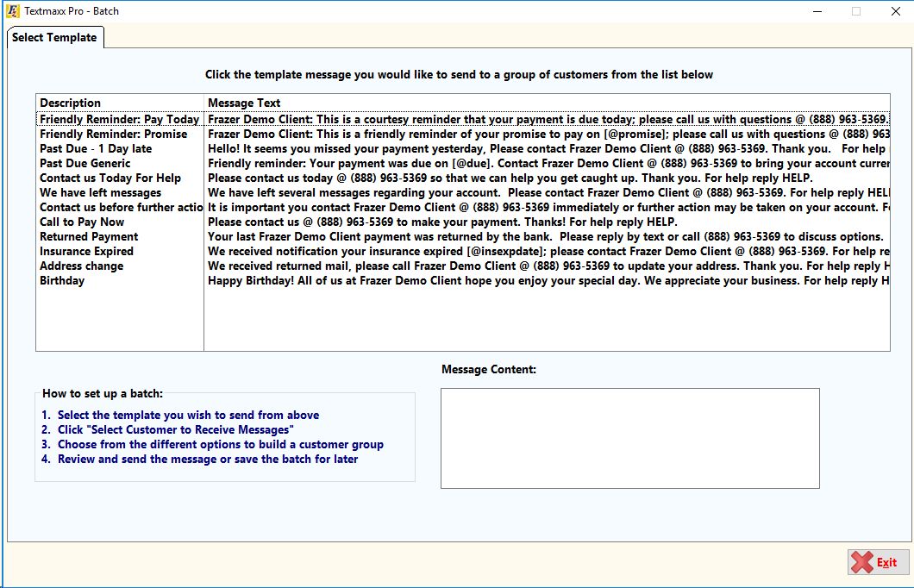Click the Message Text column header
Image resolution: width=914 pixels, height=588 pixels.
[547, 103]
